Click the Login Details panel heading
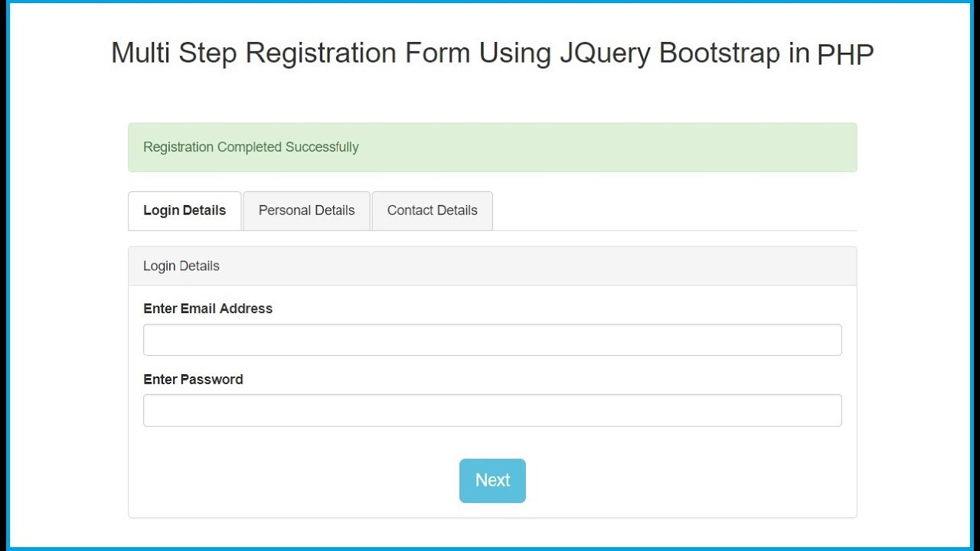The width and height of the screenshot is (980, 551). click(181, 266)
